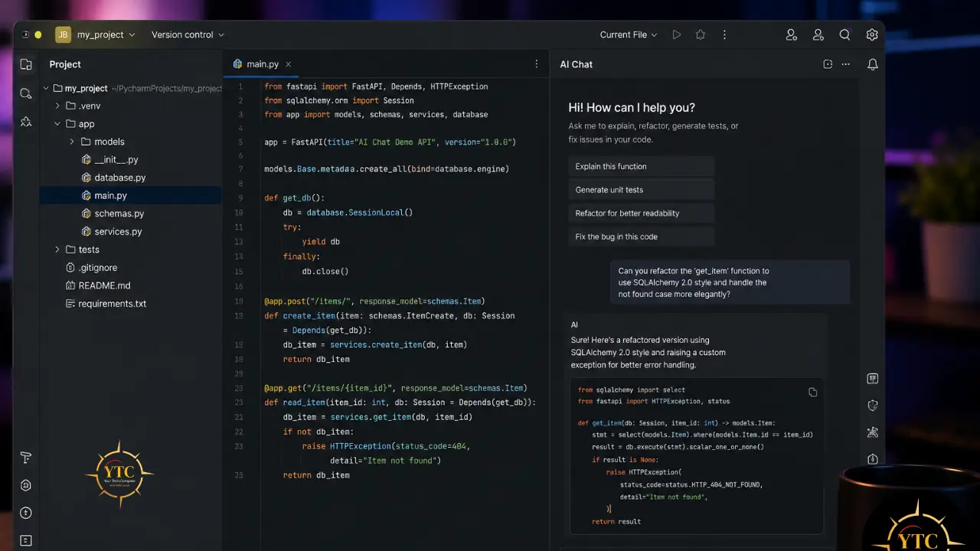This screenshot has width=980, height=551.
Task: Select main.py in project tree
Action: point(131,196)
